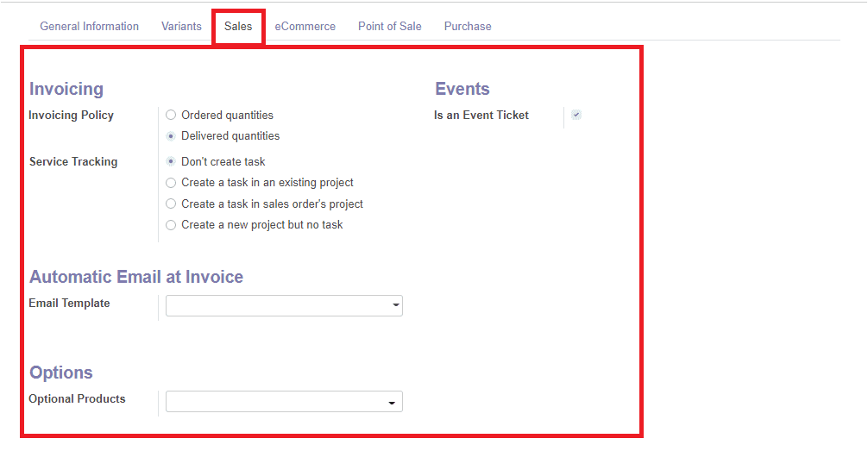
Task: Click inside the Optional Products field
Action: (x=284, y=402)
